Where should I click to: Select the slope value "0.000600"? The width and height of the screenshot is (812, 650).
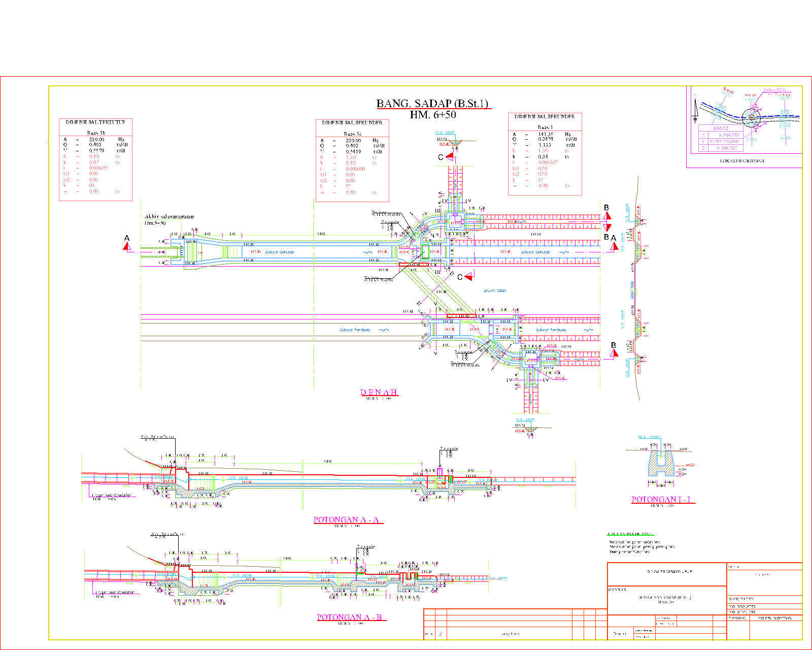(355, 169)
